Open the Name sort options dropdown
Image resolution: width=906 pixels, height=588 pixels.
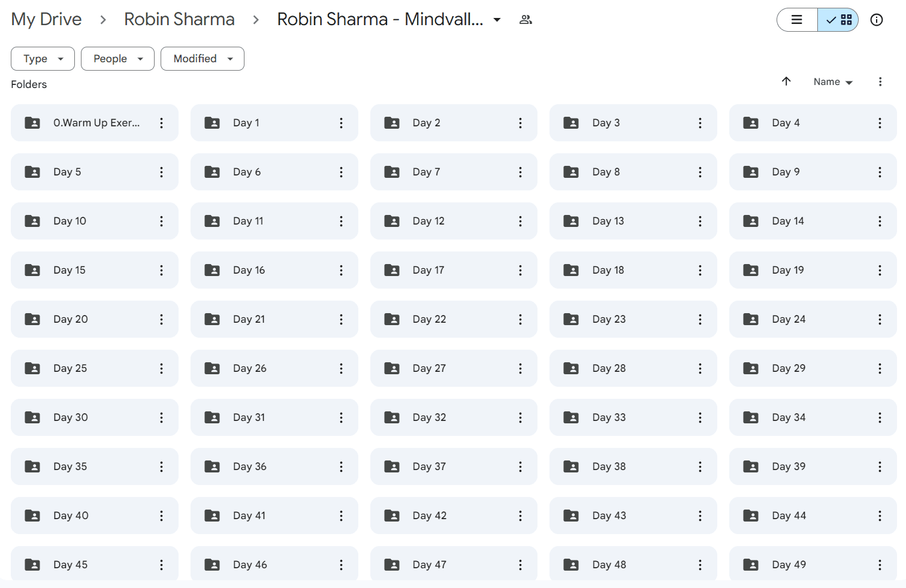coord(833,82)
